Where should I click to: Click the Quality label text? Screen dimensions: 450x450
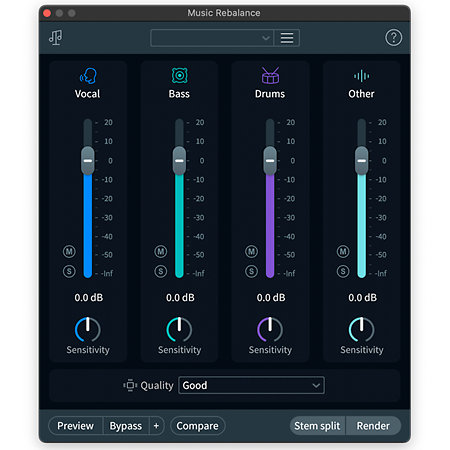[x=157, y=386]
